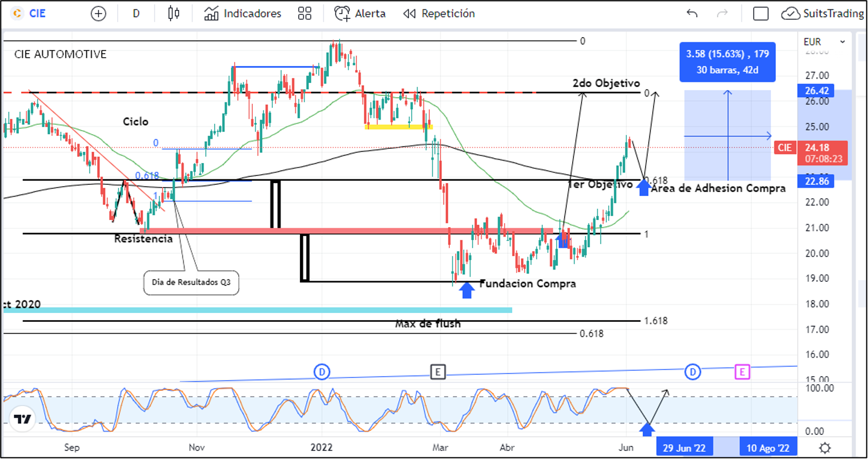Undo the last chart action
Viewport: 868px width, 459px height.
click(692, 14)
